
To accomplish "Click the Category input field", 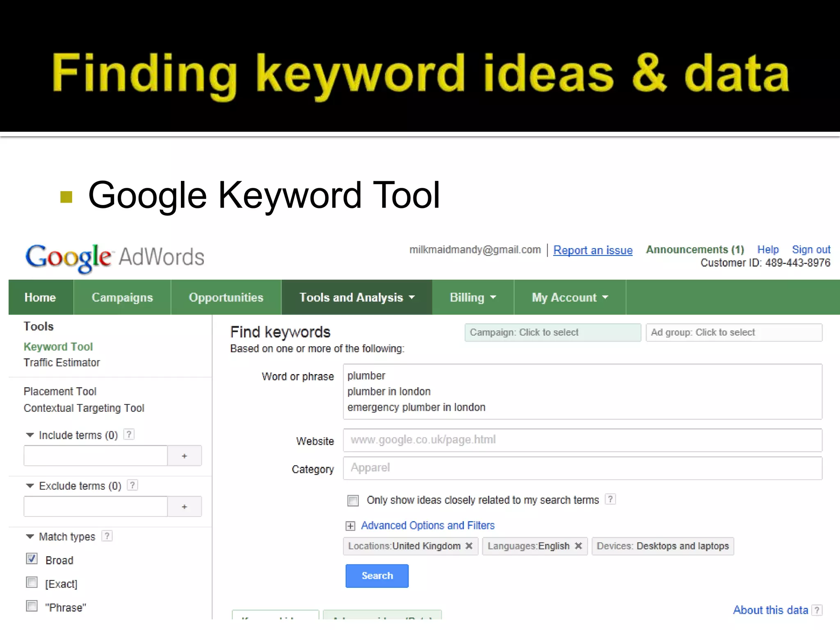I will [582, 468].
